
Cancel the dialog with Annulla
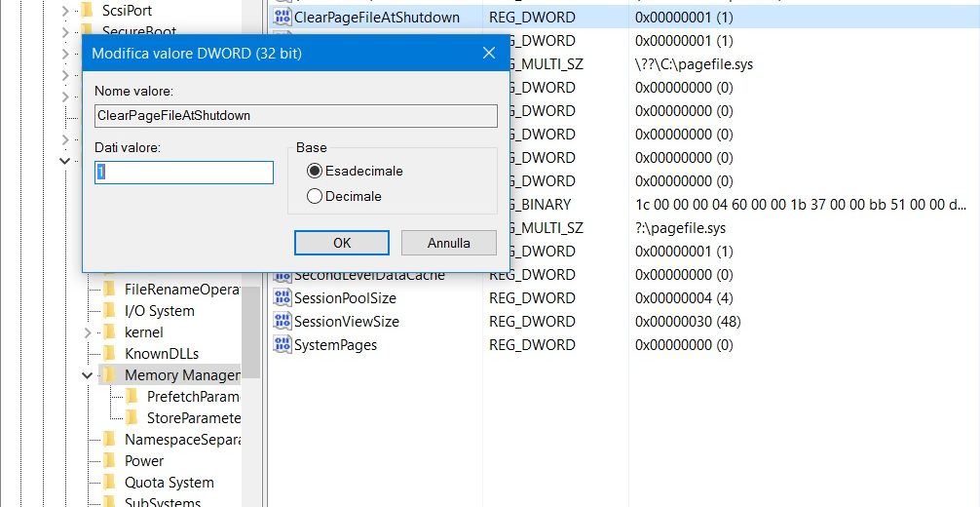pos(449,243)
